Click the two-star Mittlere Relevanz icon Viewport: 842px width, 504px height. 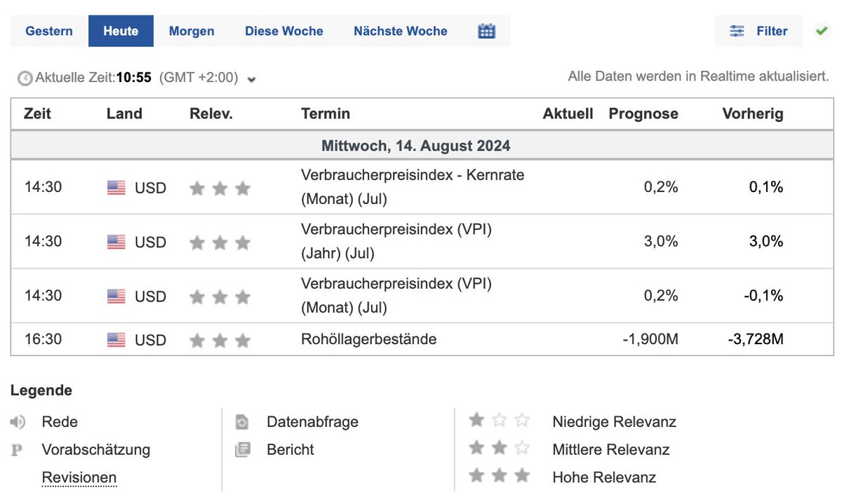point(499,447)
